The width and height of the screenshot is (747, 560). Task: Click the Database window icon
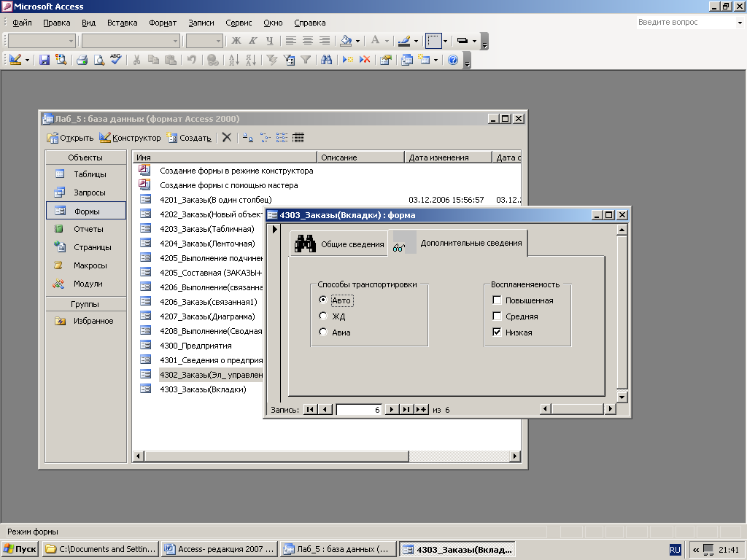click(407, 60)
